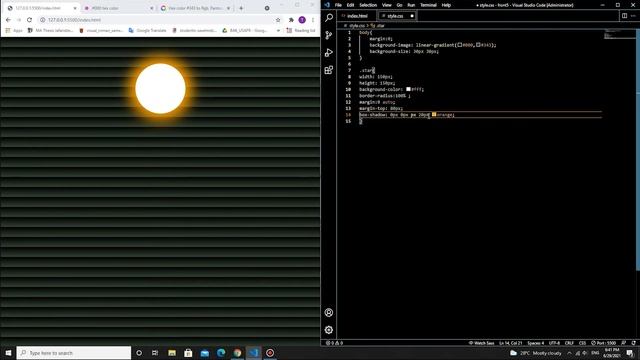The image size is (640, 360).
Task: Open File Explorer from the taskbar
Action: (172, 353)
